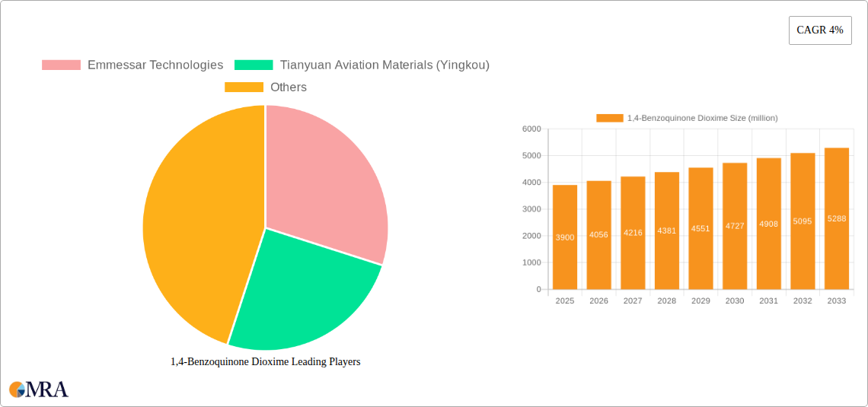Click the 2000 y-axis label
The height and width of the screenshot is (407, 868).
(531, 236)
